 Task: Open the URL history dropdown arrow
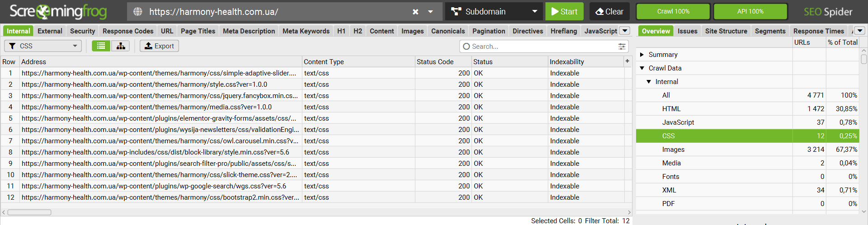coord(430,12)
